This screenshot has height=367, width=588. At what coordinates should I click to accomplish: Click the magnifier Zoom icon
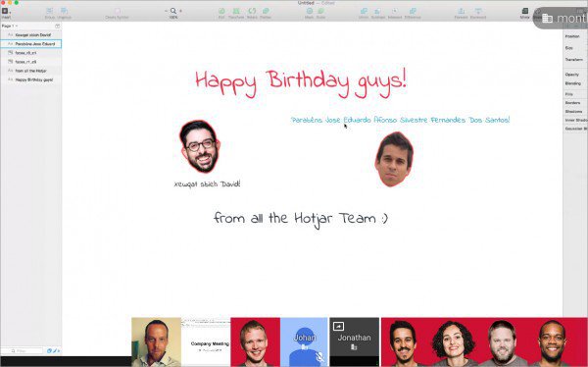(173, 11)
